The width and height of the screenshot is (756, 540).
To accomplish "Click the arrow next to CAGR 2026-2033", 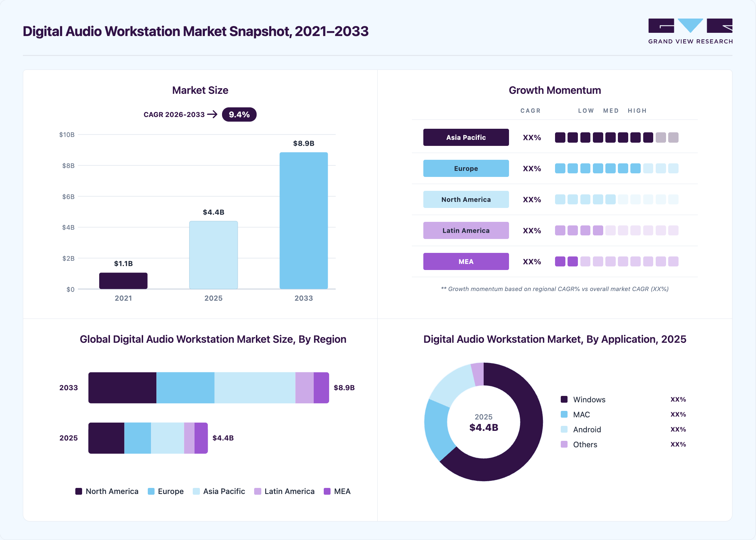I will tap(212, 114).
